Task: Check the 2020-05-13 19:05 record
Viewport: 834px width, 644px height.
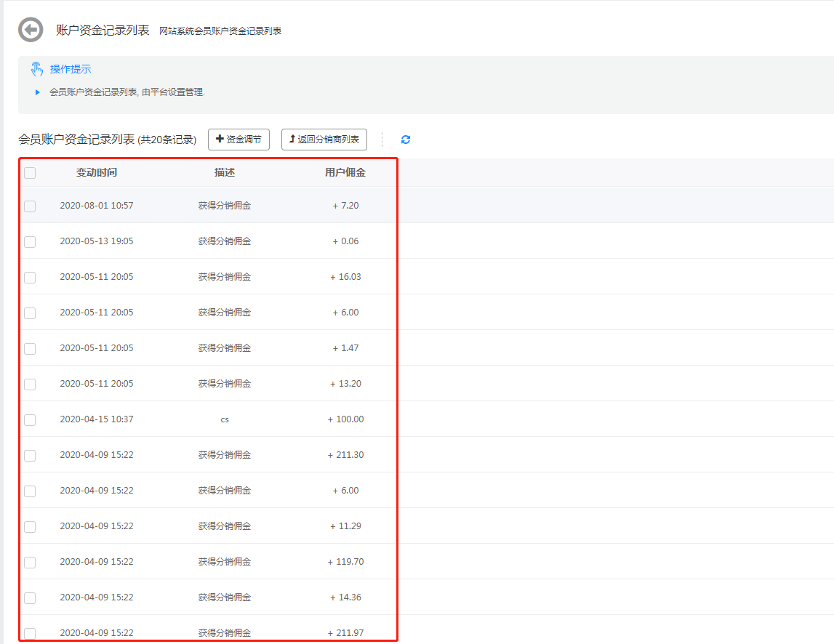Action: (x=29, y=241)
